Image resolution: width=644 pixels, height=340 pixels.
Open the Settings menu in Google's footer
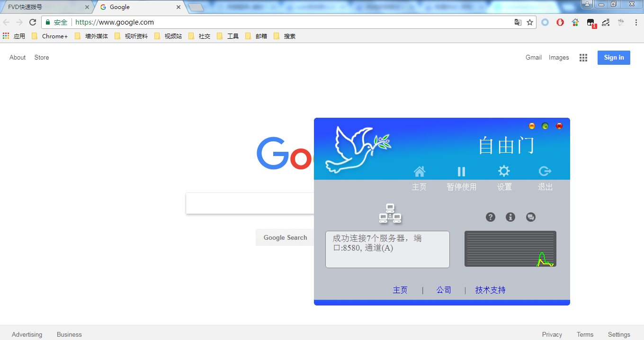(619, 334)
